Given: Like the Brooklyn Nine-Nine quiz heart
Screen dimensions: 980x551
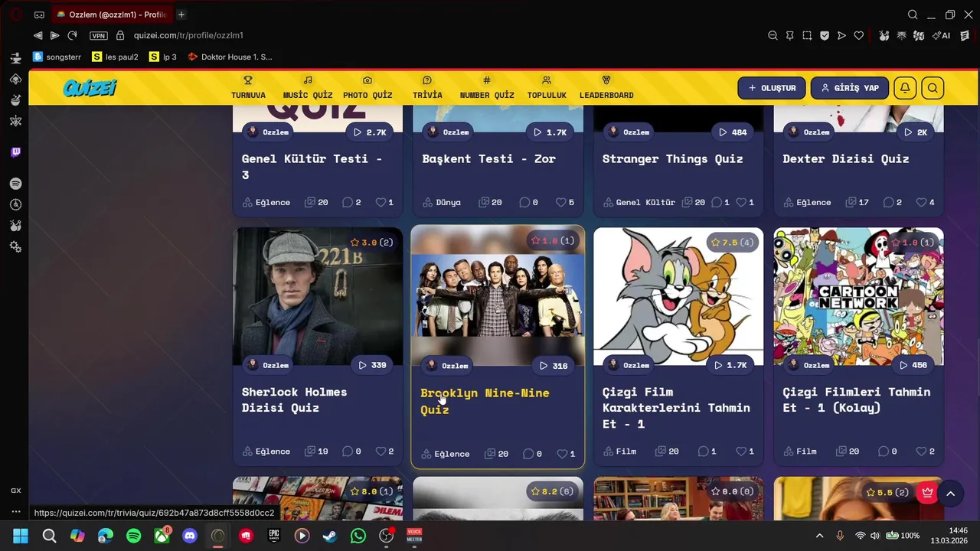Looking at the screenshot, I should point(561,454).
